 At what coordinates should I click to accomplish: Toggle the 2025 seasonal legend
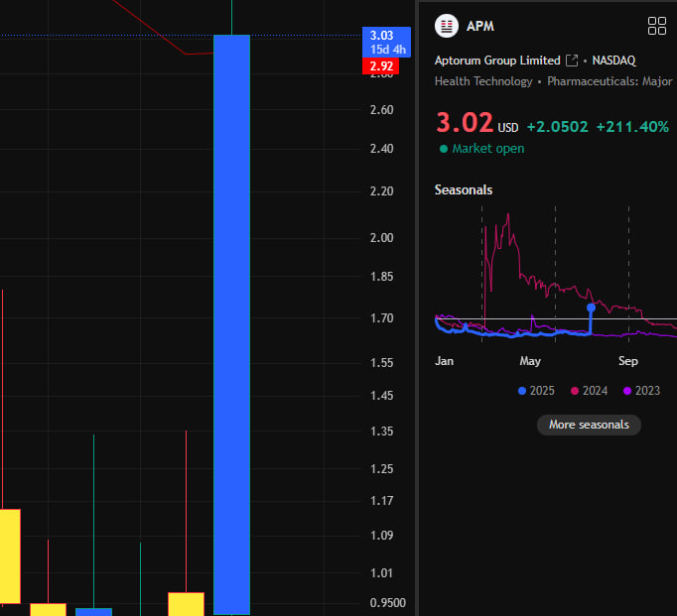pos(536,391)
